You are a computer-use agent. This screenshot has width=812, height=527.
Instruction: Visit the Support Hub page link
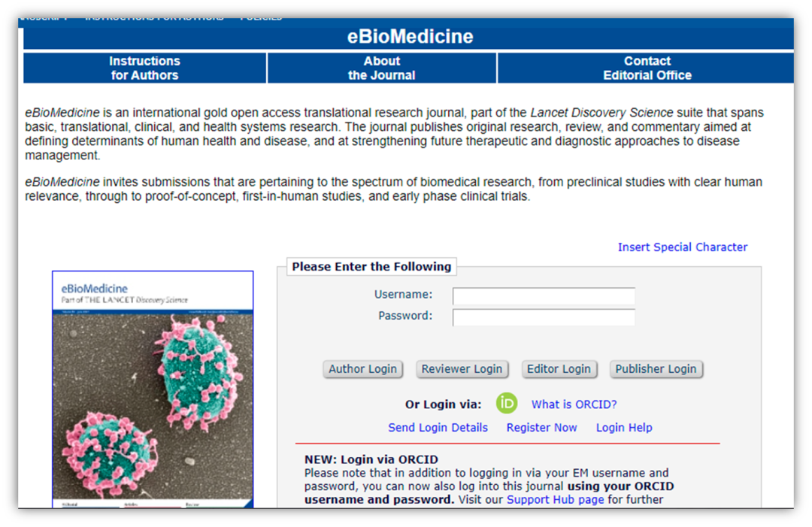pyautogui.click(x=555, y=499)
